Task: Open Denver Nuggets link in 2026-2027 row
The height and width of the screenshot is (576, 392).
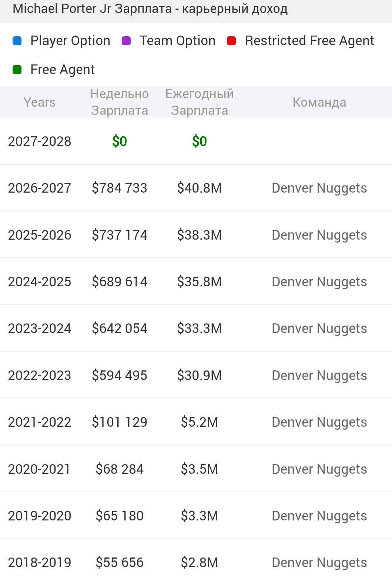Action: [319, 188]
